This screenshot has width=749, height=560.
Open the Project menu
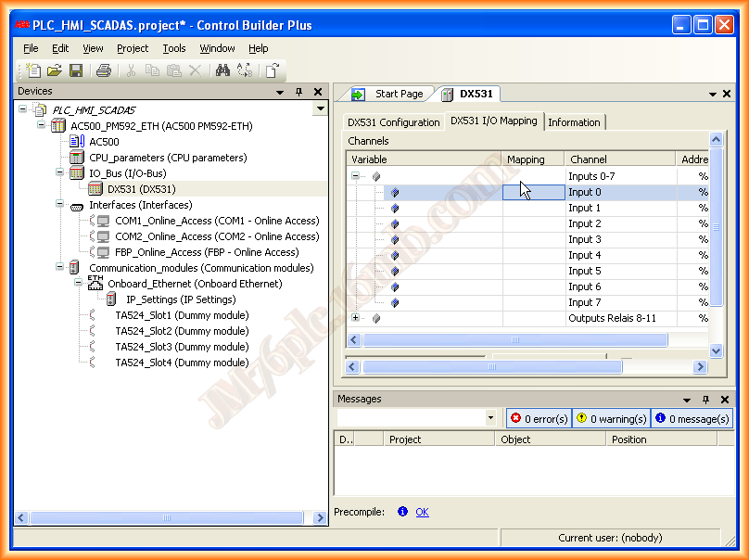(x=133, y=48)
